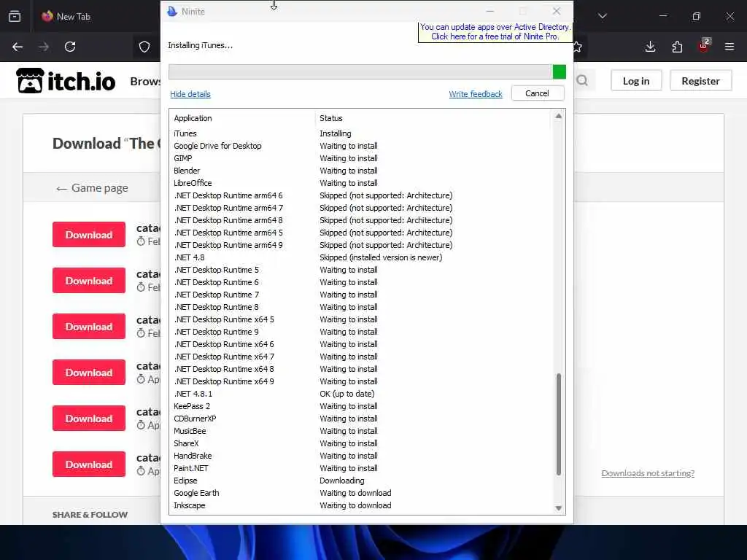Click the Ninite list scrollbar thumb
The height and width of the screenshot is (560, 747).
pos(558,424)
